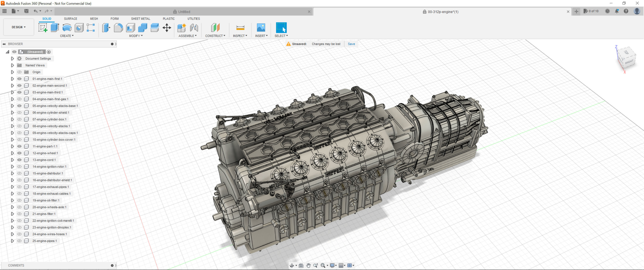The height and width of the screenshot is (270, 644).
Task: Switch to the Surface tab
Action: tap(71, 19)
